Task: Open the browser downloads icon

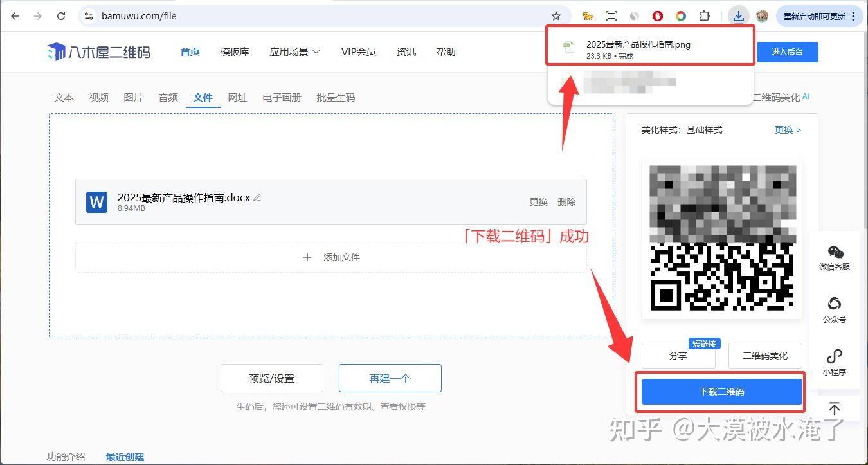Action: [x=739, y=16]
